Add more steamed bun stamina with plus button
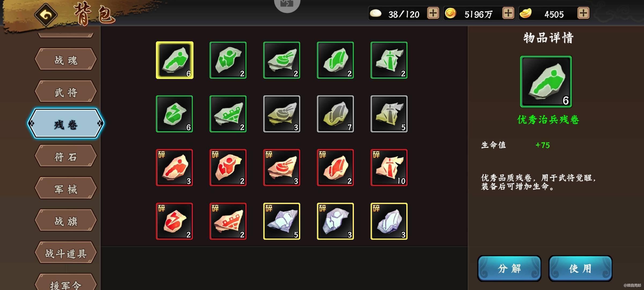Viewport: 644px width, 290px height. coord(433,13)
